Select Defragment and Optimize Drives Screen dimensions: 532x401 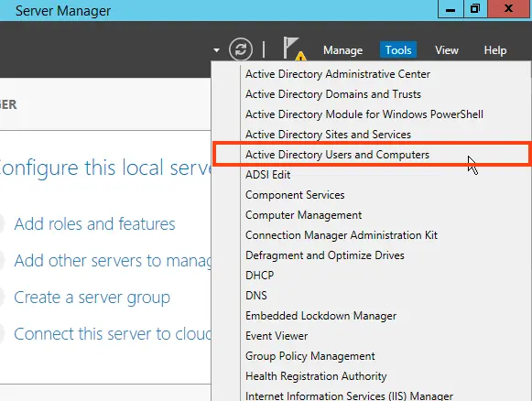tap(325, 255)
